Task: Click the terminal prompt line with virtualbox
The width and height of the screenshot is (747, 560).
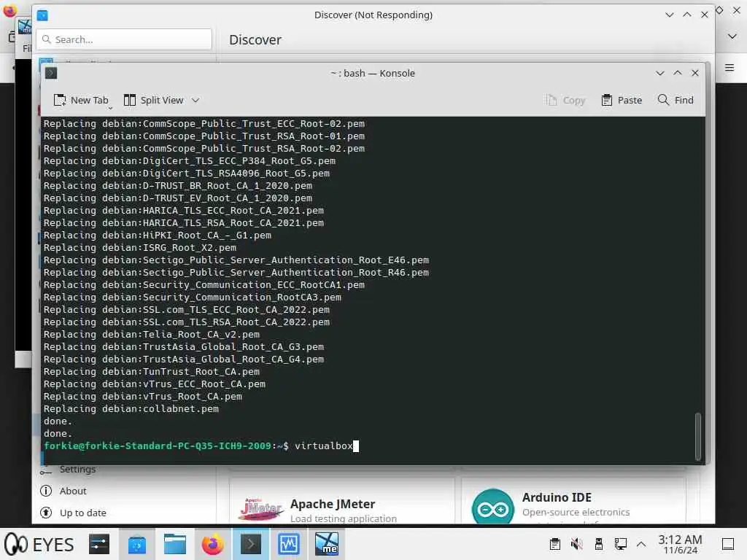Action: (201, 446)
